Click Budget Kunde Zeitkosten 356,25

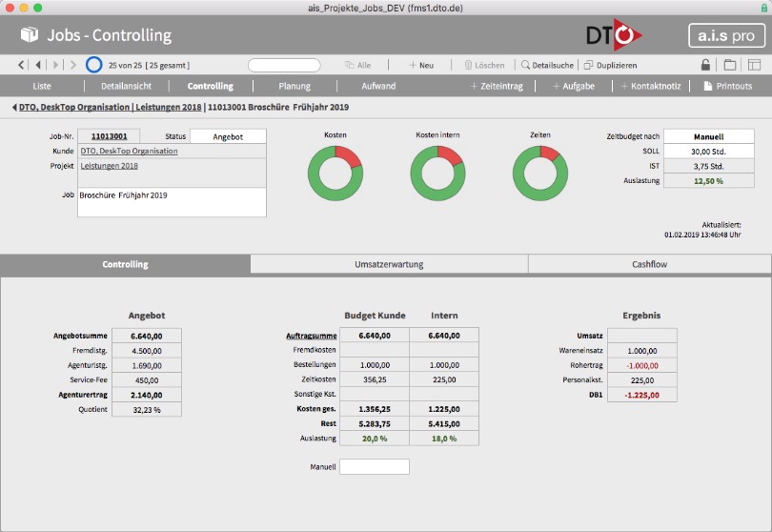tap(375, 379)
